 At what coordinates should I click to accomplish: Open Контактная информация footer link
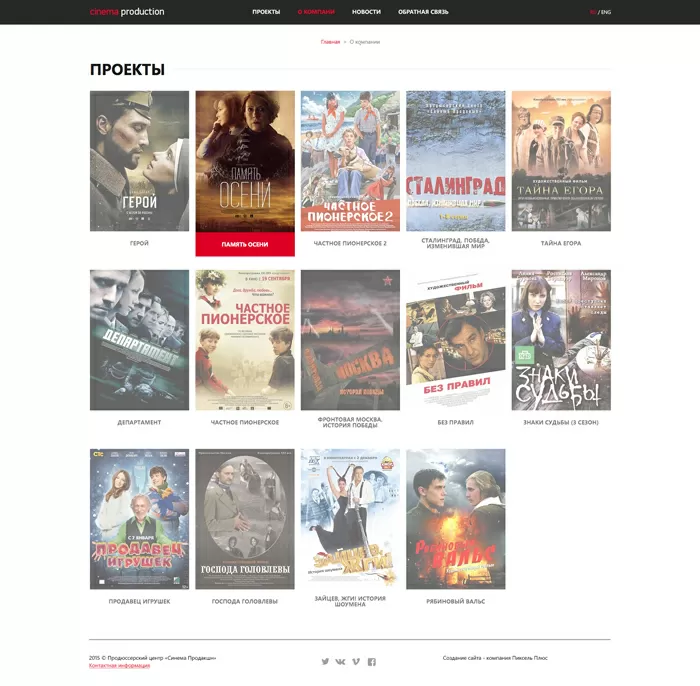click(119, 665)
